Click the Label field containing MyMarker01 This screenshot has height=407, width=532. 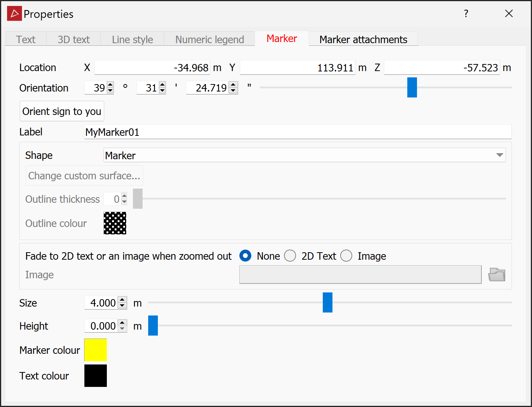[x=298, y=132]
